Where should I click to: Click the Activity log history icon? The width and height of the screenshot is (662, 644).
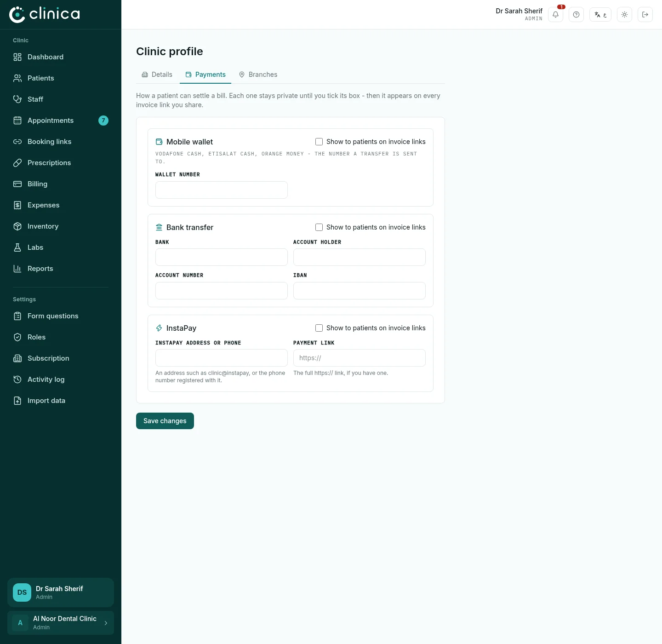pyautogui.click(x=17, y=379)
